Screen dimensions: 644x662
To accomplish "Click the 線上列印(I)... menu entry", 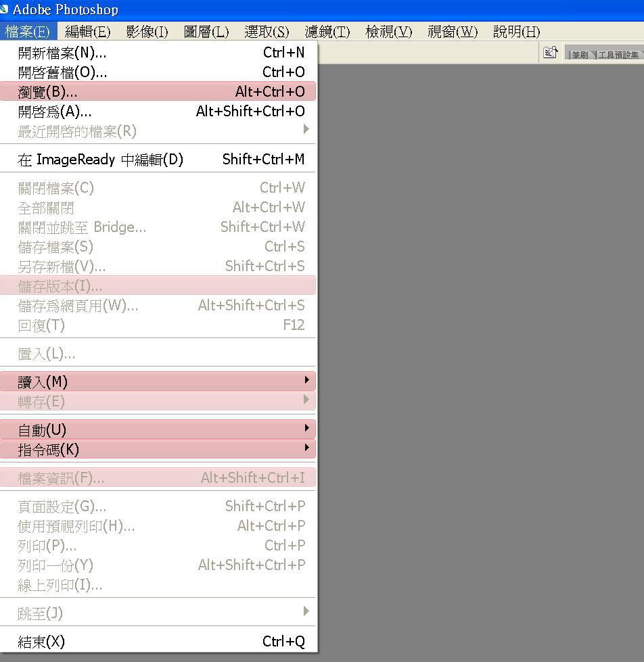I will pos(158,585).
